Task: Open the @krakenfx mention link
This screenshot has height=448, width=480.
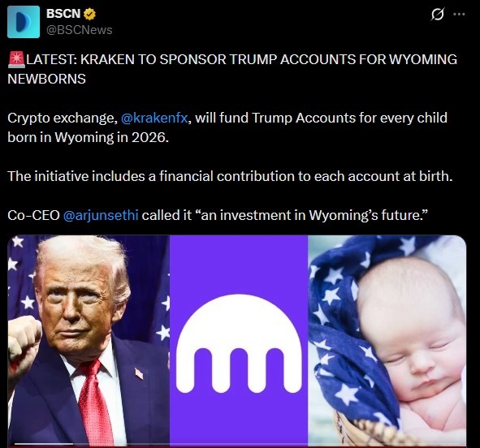Action: coord(154,118)
